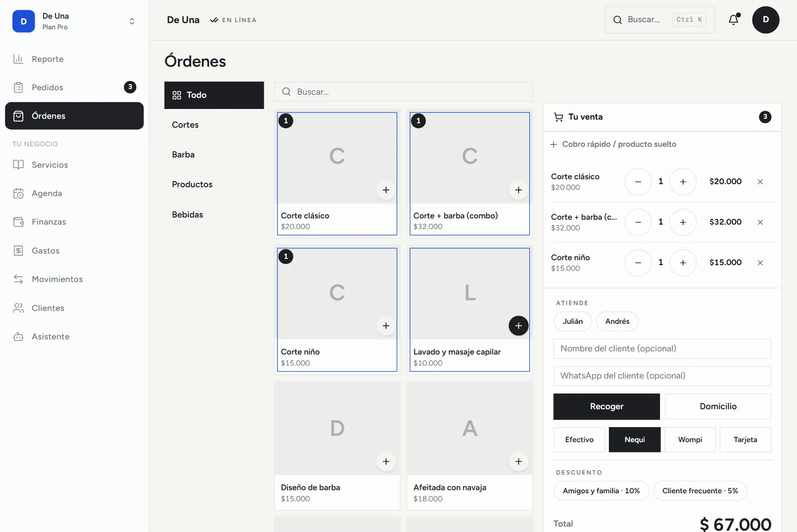Add Cobro rápido / producto suelto
The width and height of the screenshot is (797, 532).
tap(614, 144)
